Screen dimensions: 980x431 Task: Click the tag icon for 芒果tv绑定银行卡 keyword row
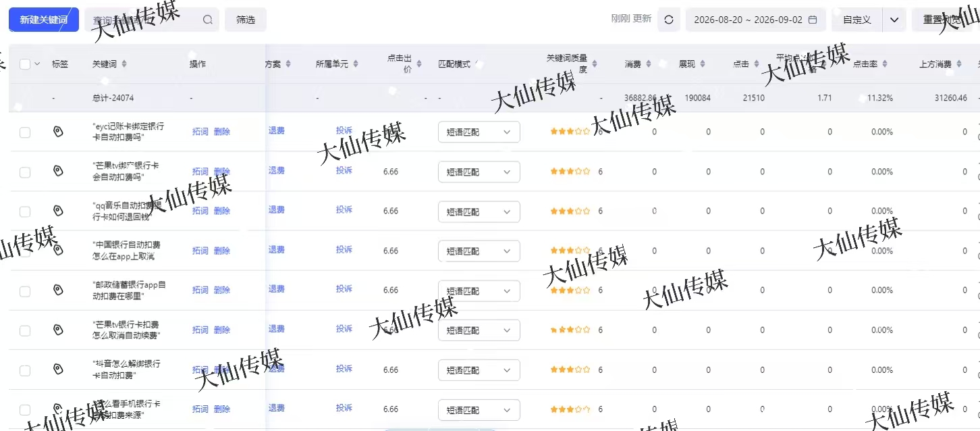pyautogui.click(x=58, y=172)
